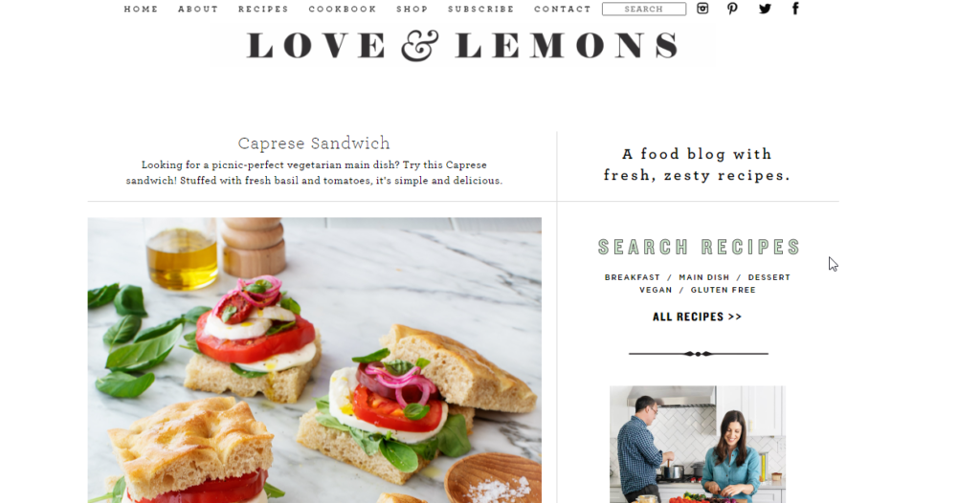Select Cookbook in the navigation

pyautogui.click(x=343, y=9)
